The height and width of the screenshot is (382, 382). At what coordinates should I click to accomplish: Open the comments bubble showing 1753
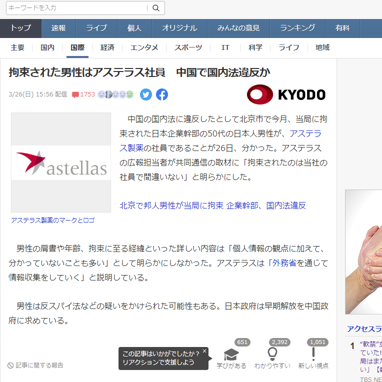[84, 95]
